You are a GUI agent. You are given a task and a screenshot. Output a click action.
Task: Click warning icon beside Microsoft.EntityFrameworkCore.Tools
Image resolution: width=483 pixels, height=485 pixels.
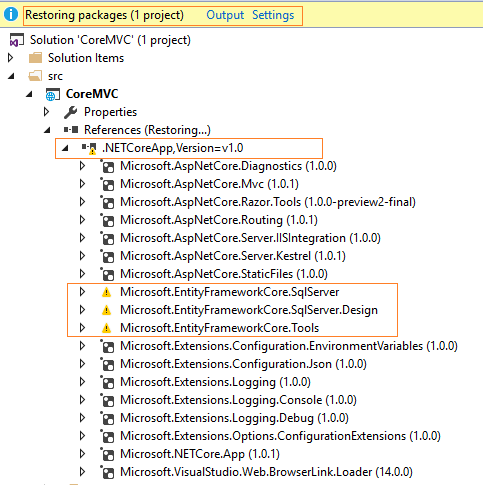tap(106, 328)
